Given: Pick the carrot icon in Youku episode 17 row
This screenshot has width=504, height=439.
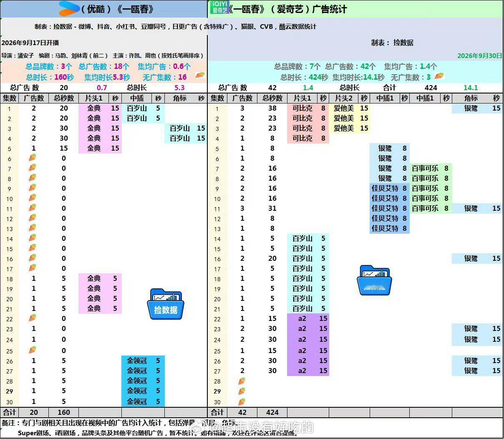Looking at the screenshot, I should 33,268.
